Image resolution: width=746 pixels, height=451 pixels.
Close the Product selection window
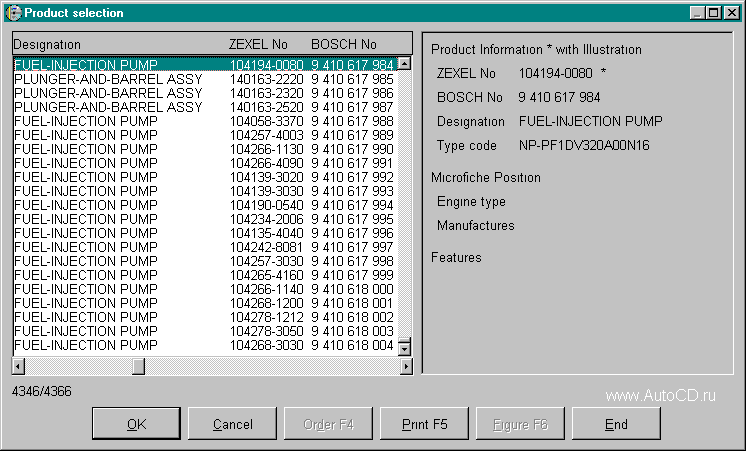pyautogui.click(x=731, y=13)
